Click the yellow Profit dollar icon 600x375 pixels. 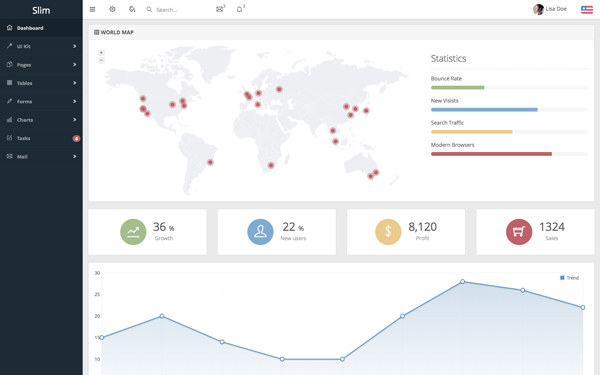pyautogui.click(x=388, y=232)
